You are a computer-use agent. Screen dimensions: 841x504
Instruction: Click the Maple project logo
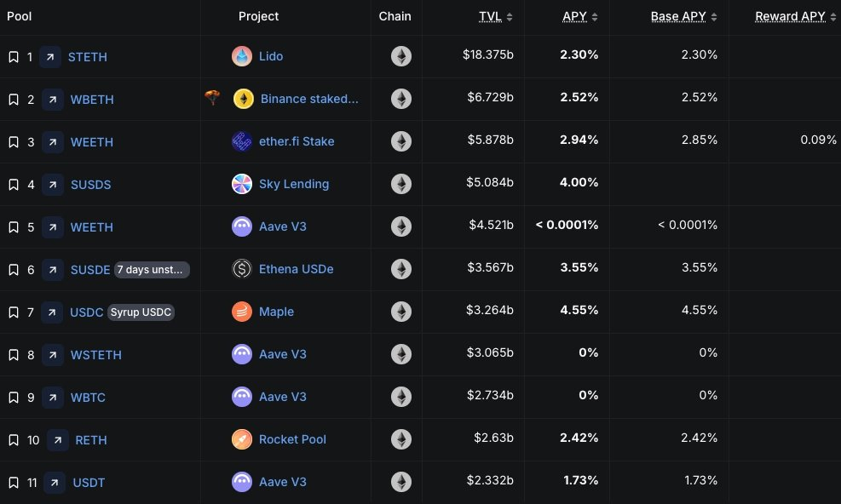tap(242, 312)
